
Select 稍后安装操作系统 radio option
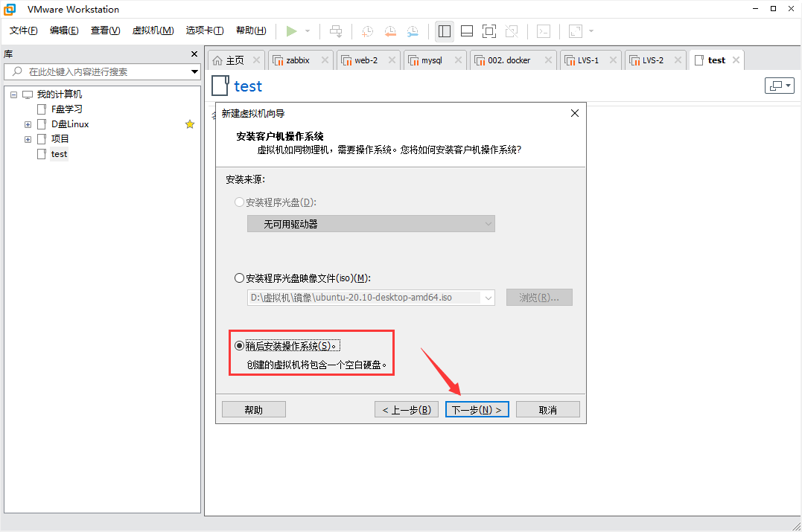pos(239,346)
